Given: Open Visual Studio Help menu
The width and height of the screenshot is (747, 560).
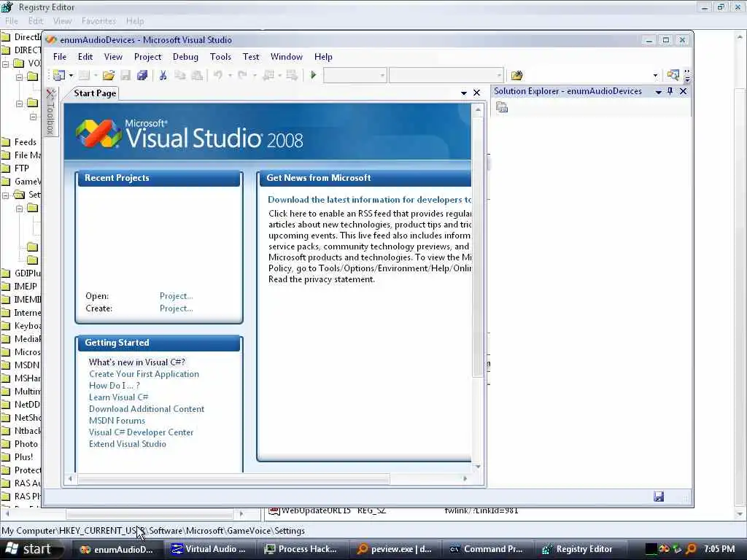Looking at the screenshot, I should (x=323, y=57).
